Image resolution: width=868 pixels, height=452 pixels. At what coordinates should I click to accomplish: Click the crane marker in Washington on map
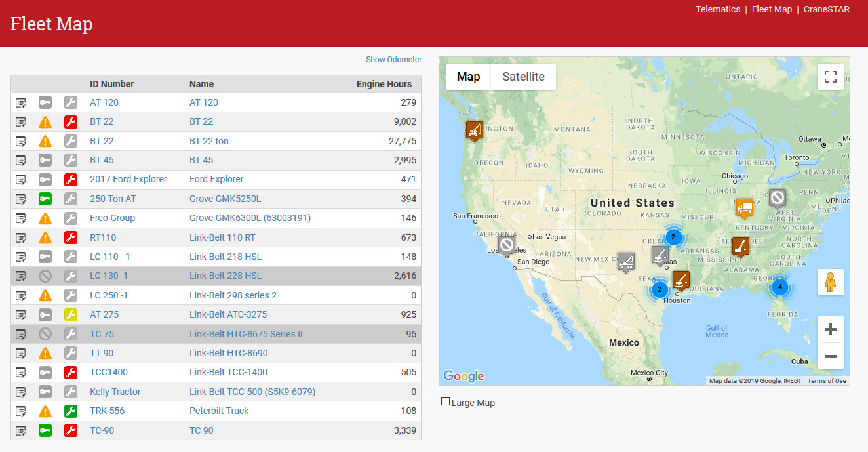(x=475, y=131)
